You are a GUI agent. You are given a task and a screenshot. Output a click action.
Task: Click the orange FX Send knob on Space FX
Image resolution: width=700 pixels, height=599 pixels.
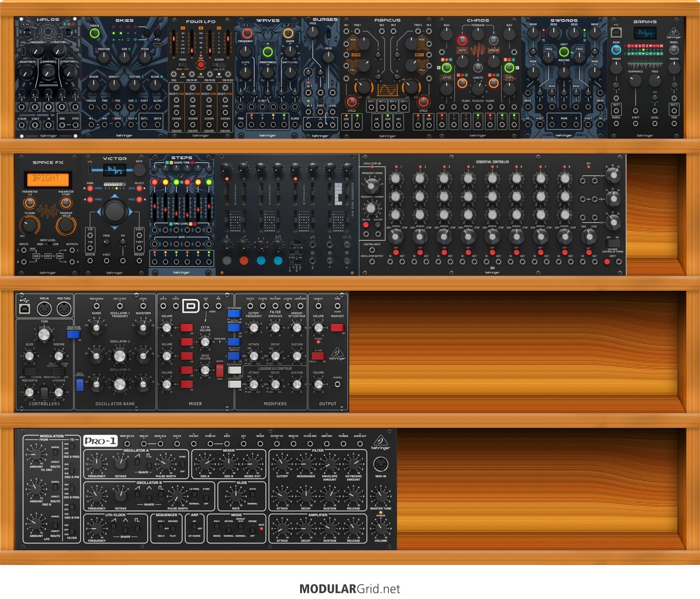(x=30, y=224)
